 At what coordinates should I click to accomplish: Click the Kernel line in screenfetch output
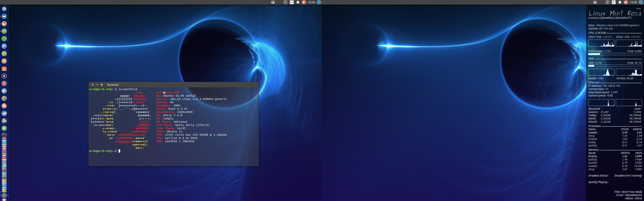pyautogui.click(x=192, y=99)
